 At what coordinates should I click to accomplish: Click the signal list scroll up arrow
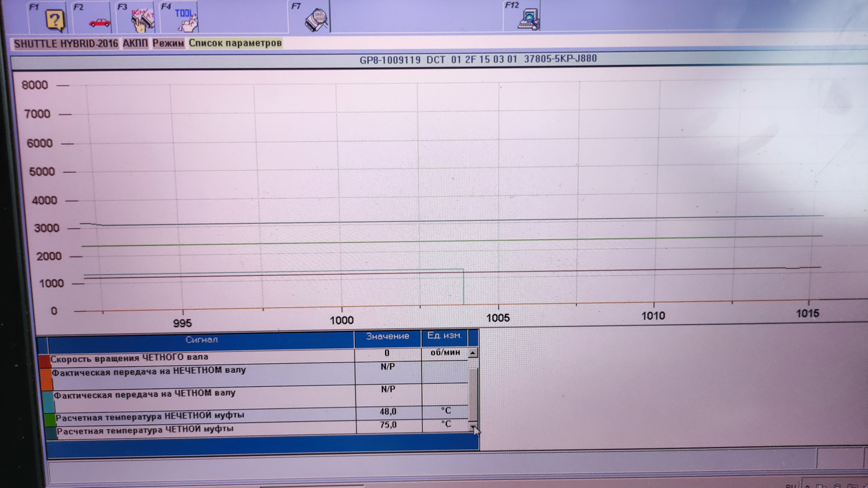[473, 353]
